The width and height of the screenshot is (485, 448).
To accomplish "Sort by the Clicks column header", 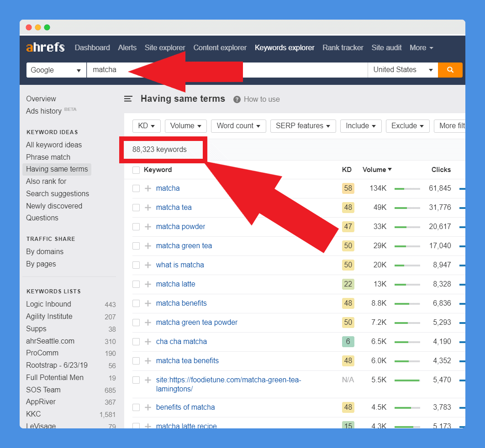I will click(441, 170).
